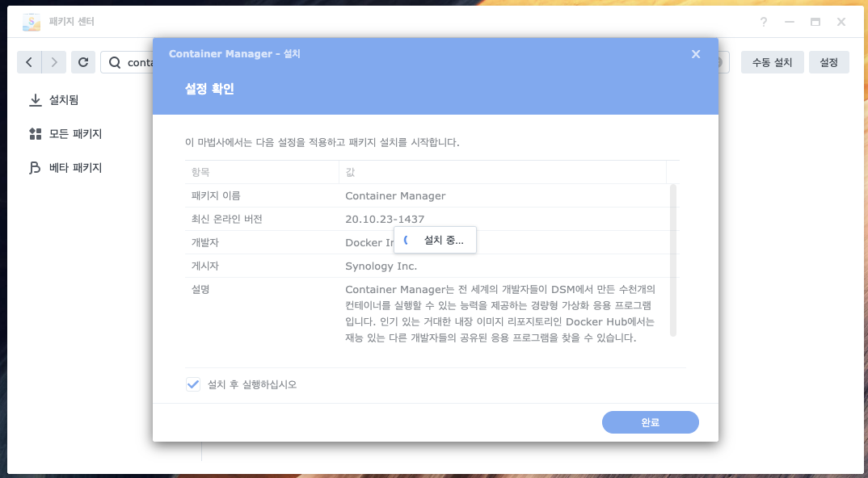The height and width of the screenshot is (478, 868).
Task: Click the 완료 button
Action: pos(651,422)
